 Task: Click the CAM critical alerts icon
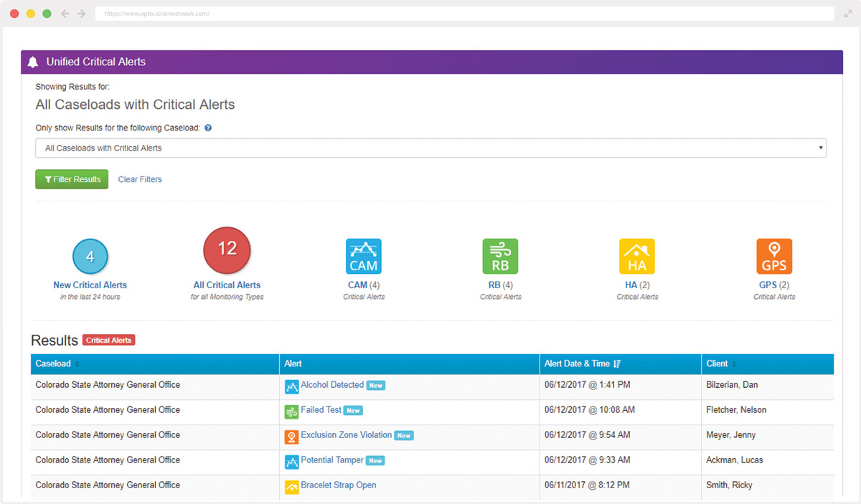click(x=364, y=257)
